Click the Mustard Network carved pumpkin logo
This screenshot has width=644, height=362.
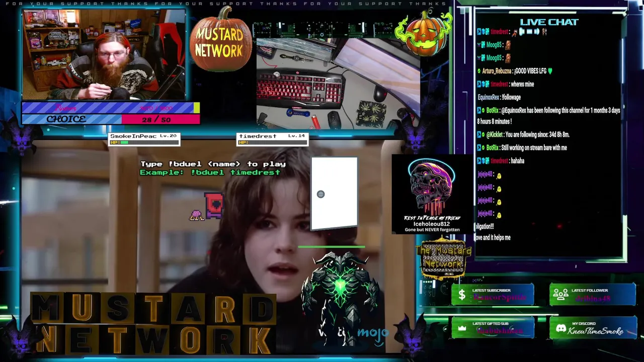tap(220, 40)
